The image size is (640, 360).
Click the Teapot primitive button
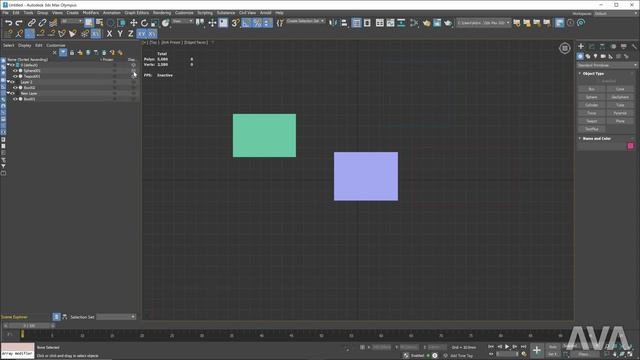591,121
